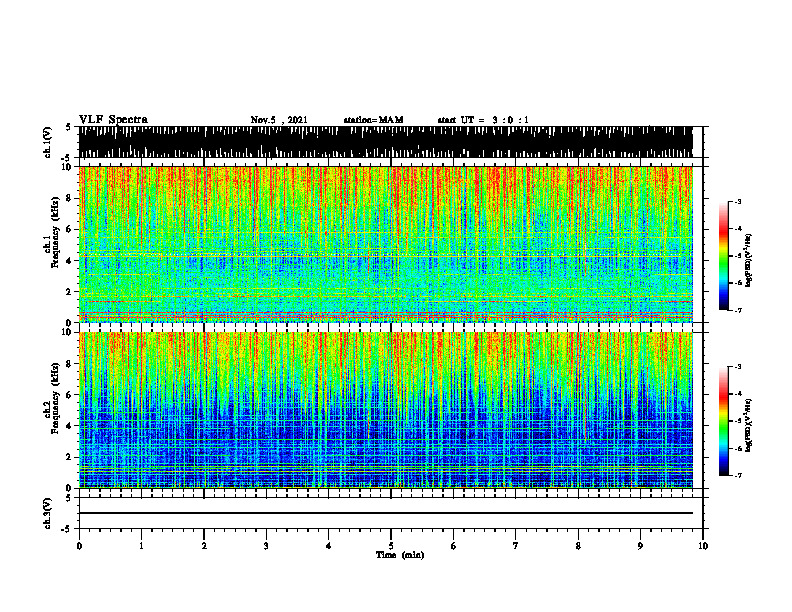The height and width of the screenshot is (612, 792).
Task: Click the "ch.3(V)" axis label
Action: tap(48, 514)
